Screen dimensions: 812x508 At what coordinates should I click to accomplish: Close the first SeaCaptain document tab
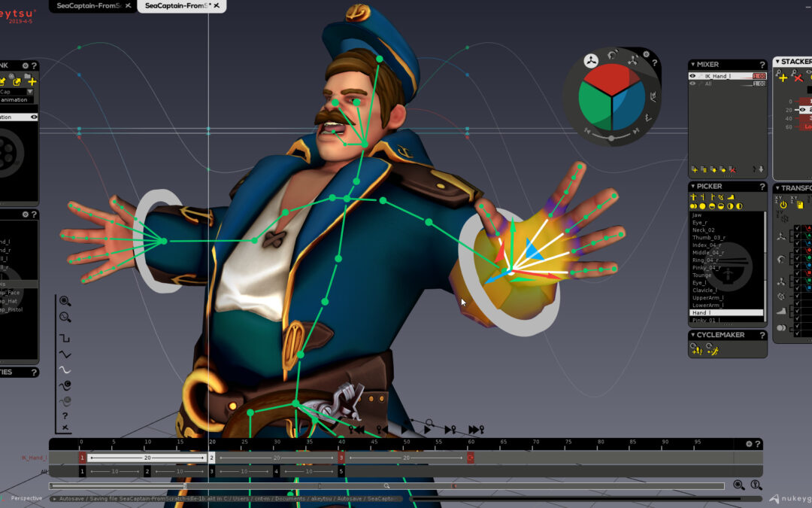[x=128, y=6]
